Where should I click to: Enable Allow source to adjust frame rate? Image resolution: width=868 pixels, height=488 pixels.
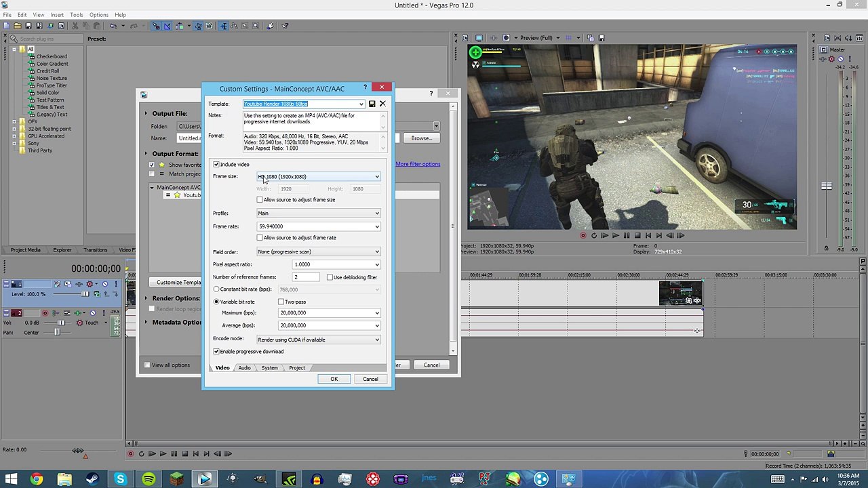coord(260,238)
